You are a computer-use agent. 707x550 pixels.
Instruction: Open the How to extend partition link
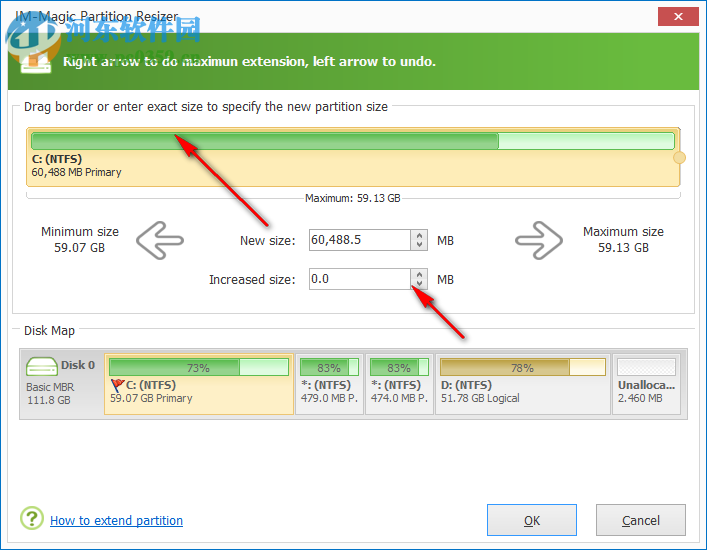click(116, 520)
